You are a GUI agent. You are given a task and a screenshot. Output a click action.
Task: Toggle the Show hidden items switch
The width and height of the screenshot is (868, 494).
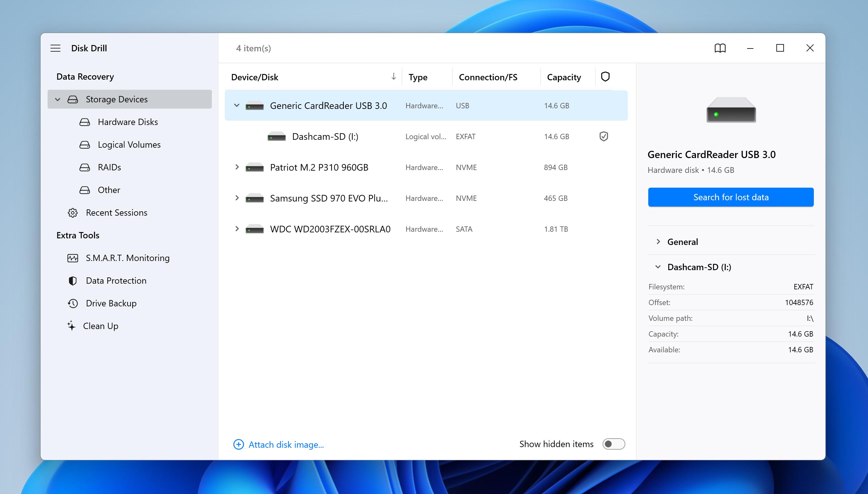pos(613,444)
